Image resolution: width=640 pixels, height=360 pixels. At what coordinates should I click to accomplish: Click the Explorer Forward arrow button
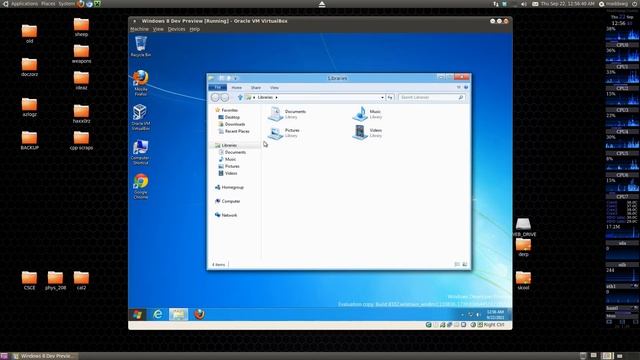tap(224, 98)
